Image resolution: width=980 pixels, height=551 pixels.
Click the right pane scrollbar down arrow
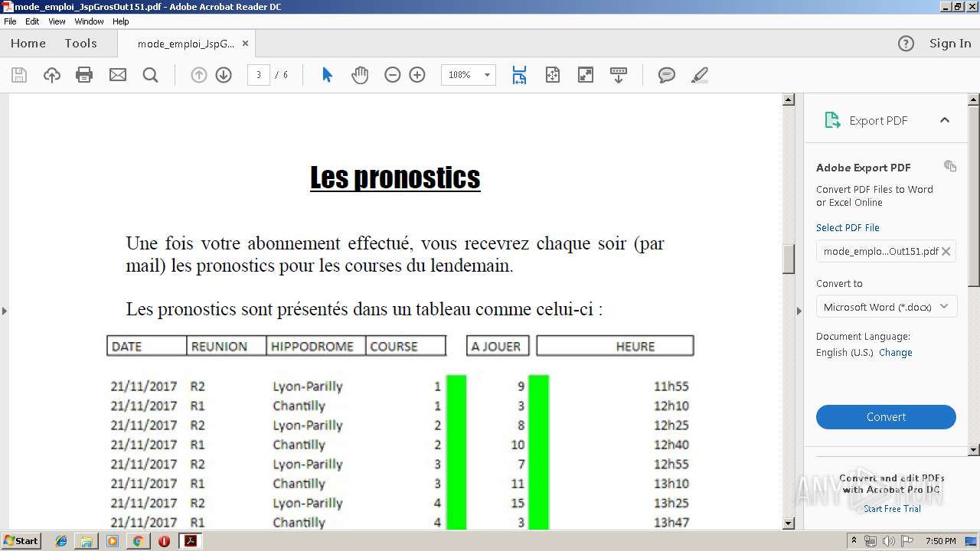pyautogui.click(x=974, y=450)
